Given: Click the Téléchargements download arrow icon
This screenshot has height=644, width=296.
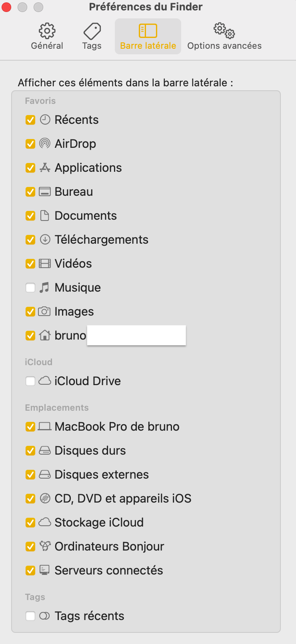Looking at the screenshot, I should pyautogui.click(x=45, y=240).
